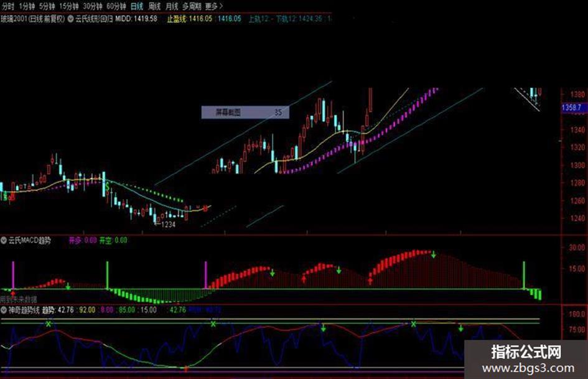The image size is (588, 379).
Task: Click the 神奇趋势线 indicator name
Action: pos(24,311)
